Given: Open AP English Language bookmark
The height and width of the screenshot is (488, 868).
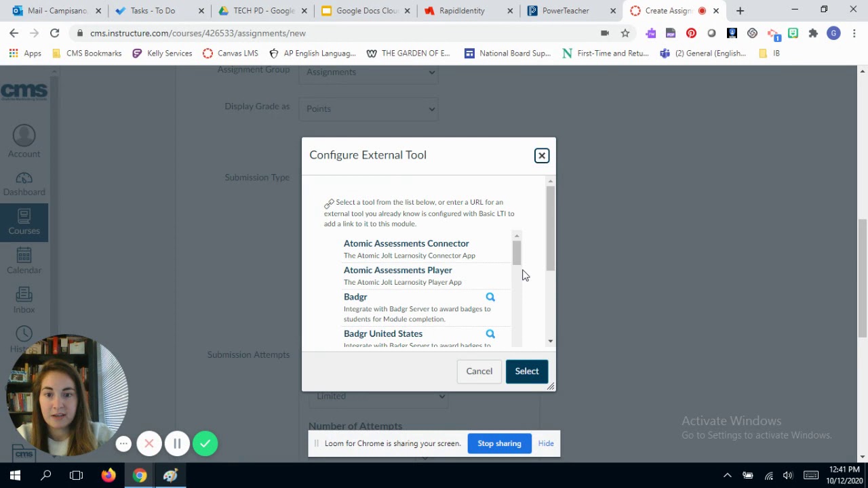Looking at the screenshot, I should (x=313, y=54).
